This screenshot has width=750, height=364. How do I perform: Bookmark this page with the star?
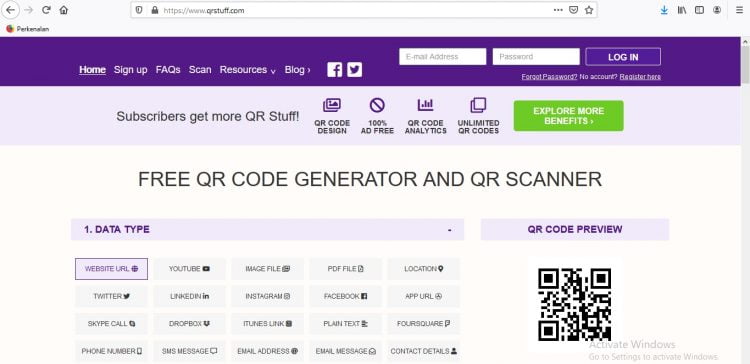(589, 10)
